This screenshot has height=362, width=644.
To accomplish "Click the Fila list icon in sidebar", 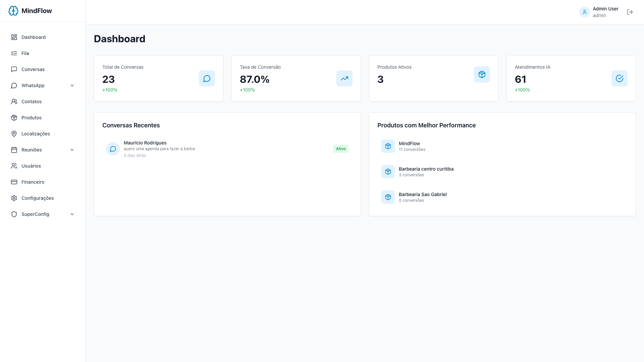I will [x=14, y=53].
